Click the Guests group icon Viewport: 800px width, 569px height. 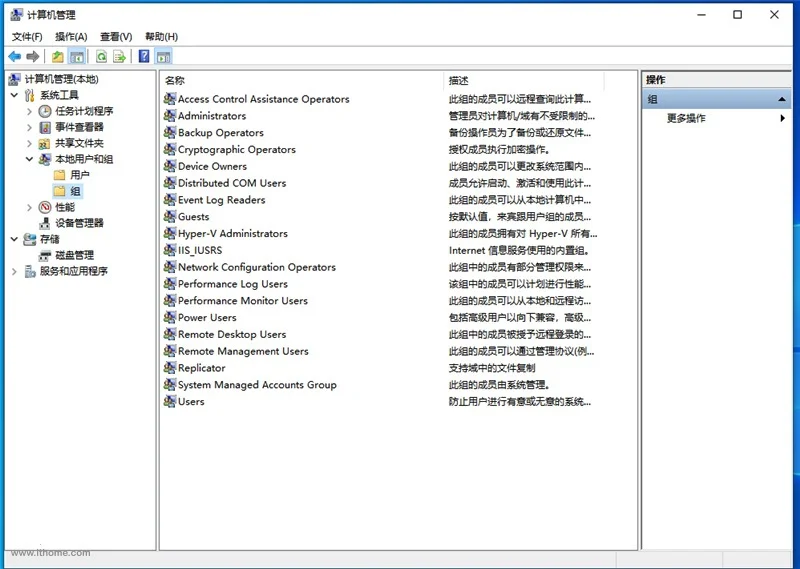170,216
